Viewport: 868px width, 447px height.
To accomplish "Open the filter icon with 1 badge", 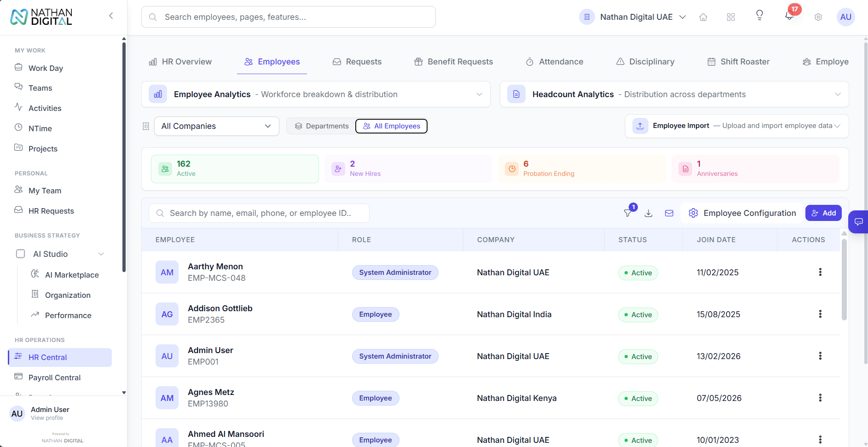I will tap(628, 213).
